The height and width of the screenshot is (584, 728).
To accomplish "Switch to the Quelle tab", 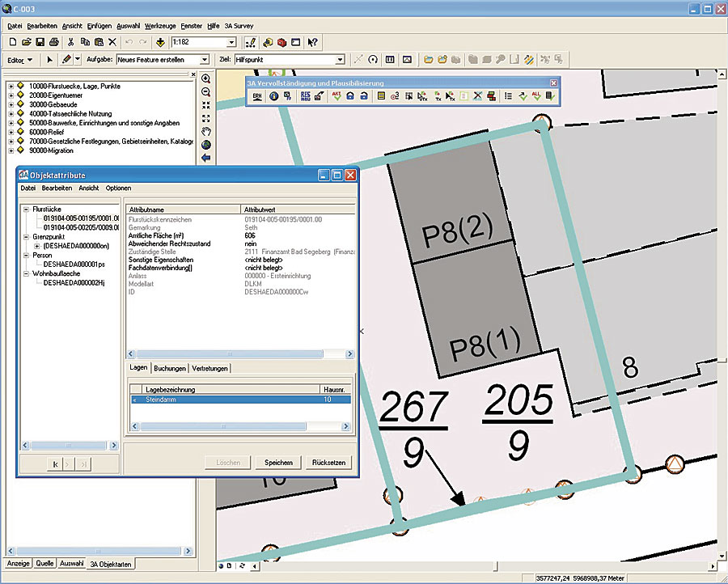I will (44, 563).
